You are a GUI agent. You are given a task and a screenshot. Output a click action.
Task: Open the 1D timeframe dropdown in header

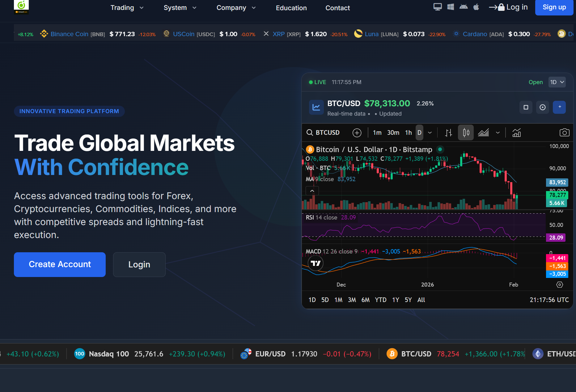pyautogui.click(x=557, y=82)
